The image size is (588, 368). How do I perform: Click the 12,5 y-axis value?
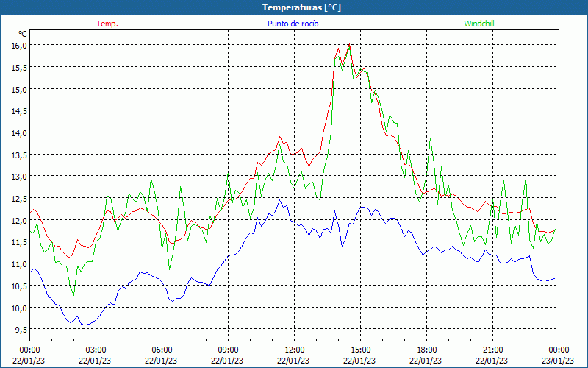tap(20, 198)
